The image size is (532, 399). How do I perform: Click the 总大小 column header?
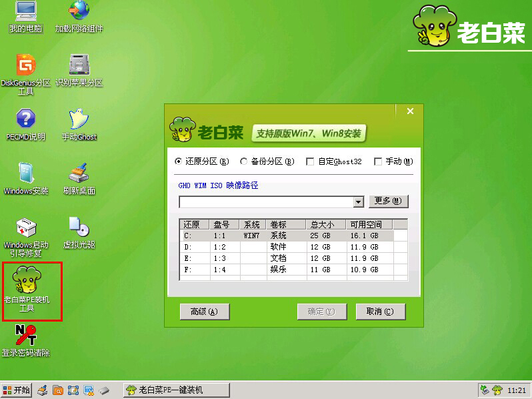coord(326,224)
